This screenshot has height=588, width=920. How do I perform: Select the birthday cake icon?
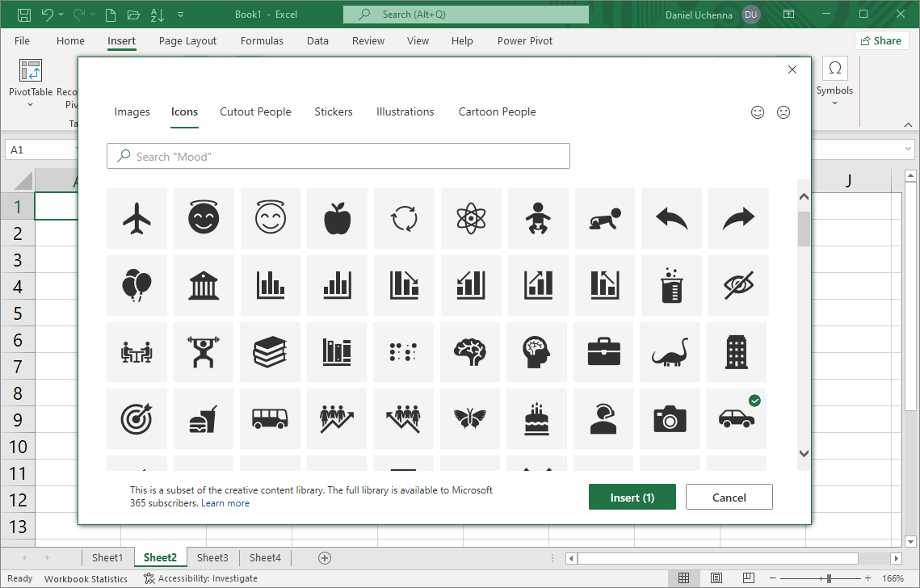point(537,418)
